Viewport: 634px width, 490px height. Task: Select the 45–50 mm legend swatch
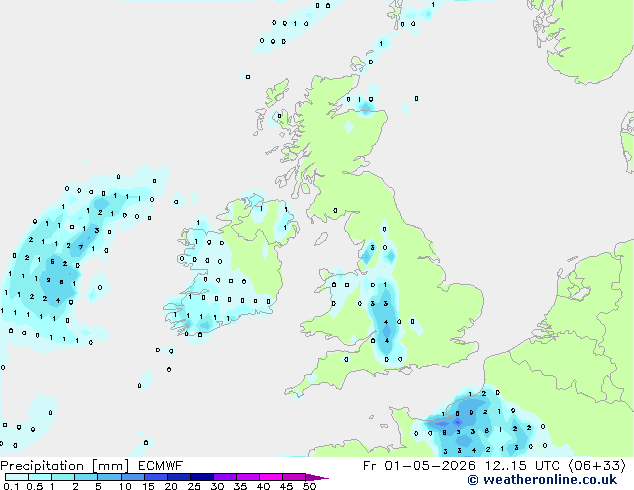tap(294, 477)
